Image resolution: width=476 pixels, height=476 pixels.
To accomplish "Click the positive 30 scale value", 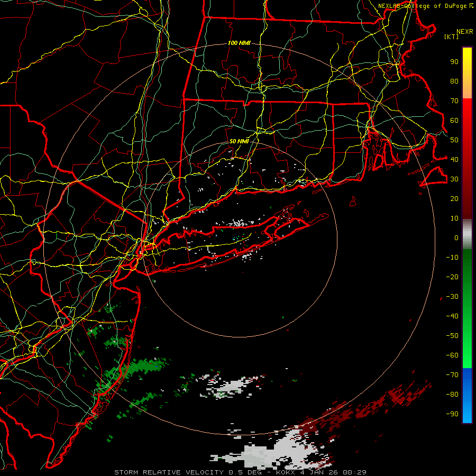I will (454, 179).
